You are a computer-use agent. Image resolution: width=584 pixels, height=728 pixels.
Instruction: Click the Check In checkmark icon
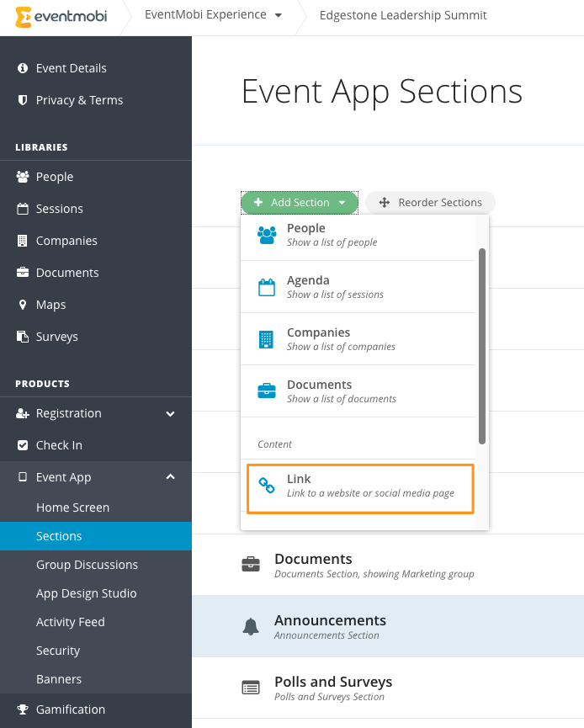tap(22, 445)
